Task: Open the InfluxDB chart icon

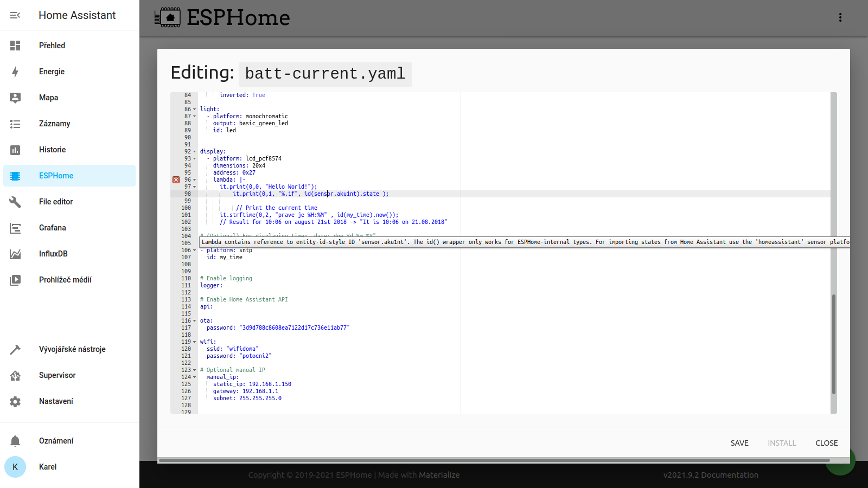Action: [15, 254]
